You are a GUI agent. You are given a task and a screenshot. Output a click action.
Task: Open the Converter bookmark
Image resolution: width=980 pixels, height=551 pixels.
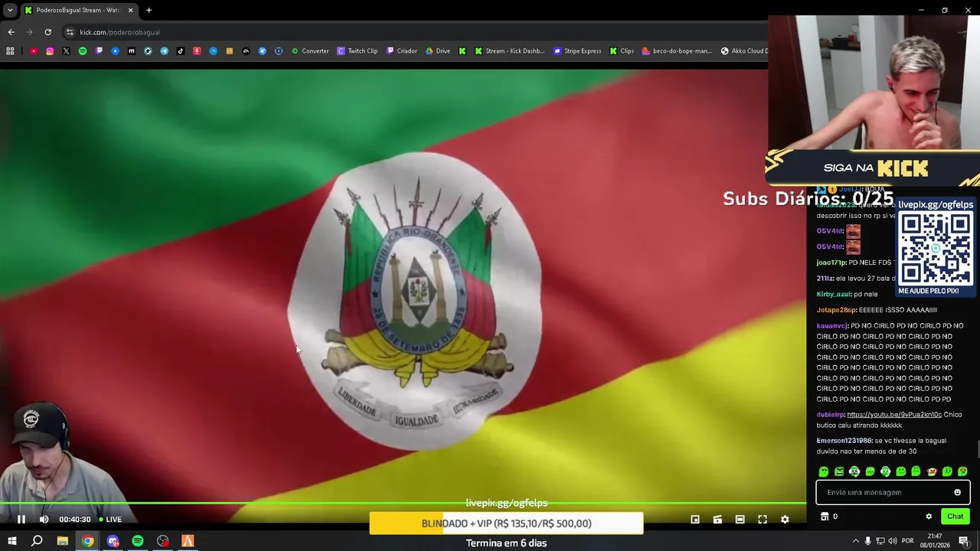pos(310,51)
